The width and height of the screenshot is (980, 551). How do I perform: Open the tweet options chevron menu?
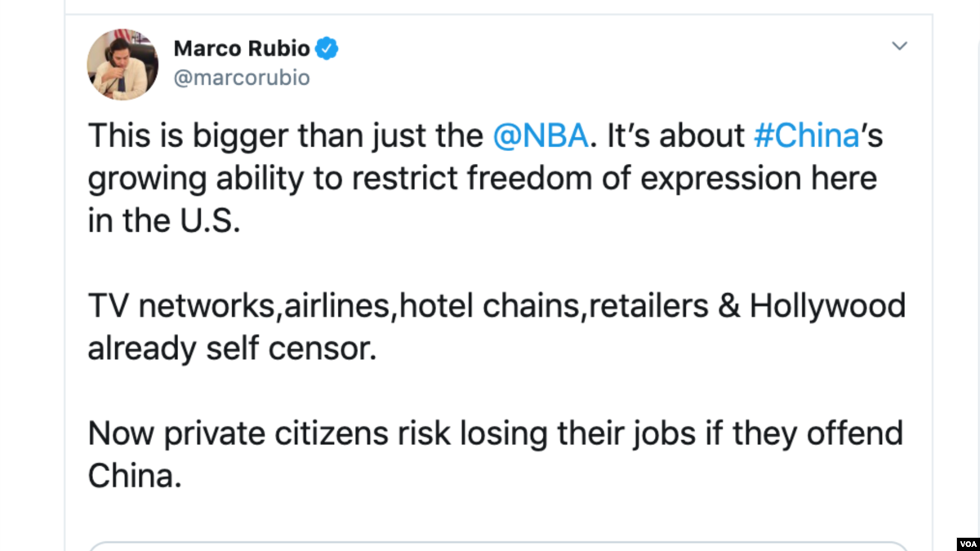pyautogui.click(x=899, y=46)
